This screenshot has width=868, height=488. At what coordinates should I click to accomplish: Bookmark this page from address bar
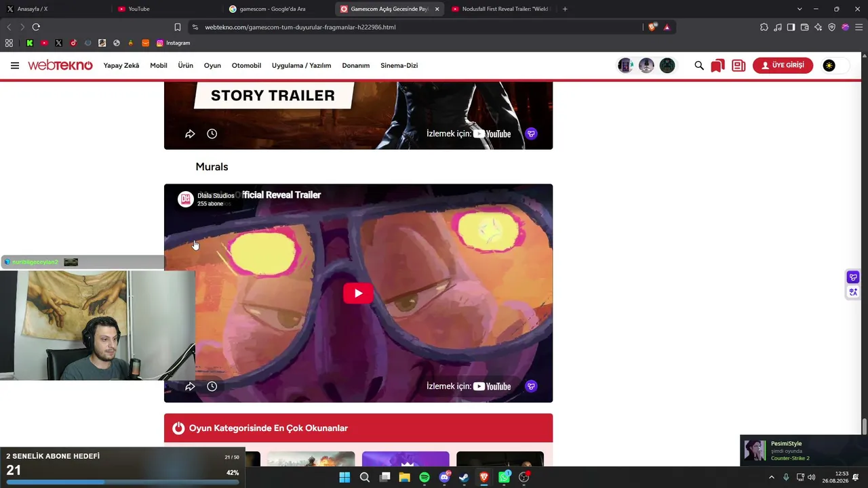[x=178, y=27]
